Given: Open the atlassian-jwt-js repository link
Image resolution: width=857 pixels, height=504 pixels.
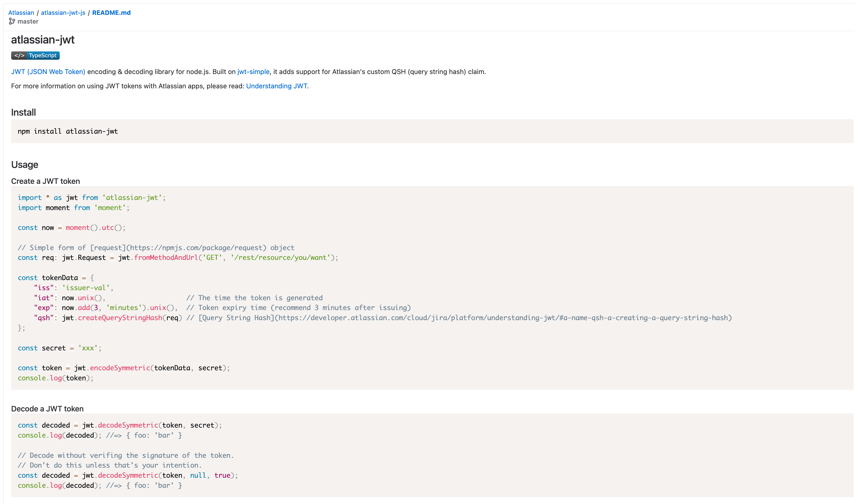Looking at the screenshot, I should pyautogui.click(x=63, y=12).
